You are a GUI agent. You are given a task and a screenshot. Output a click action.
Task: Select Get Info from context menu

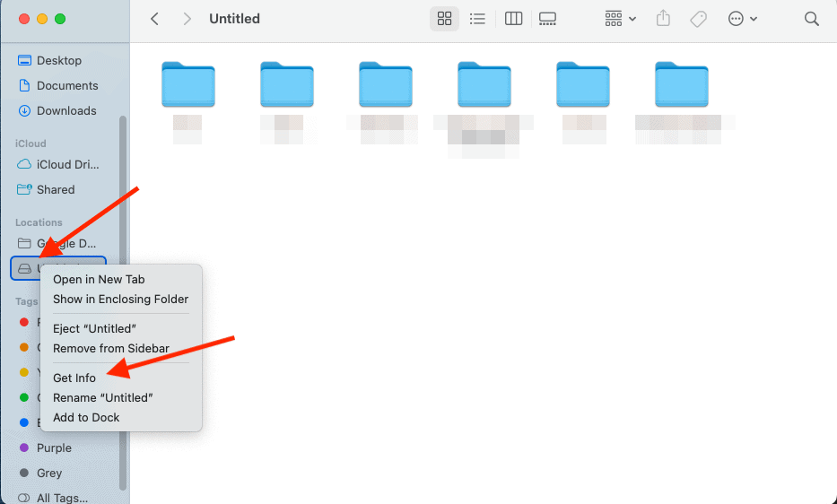74,378
